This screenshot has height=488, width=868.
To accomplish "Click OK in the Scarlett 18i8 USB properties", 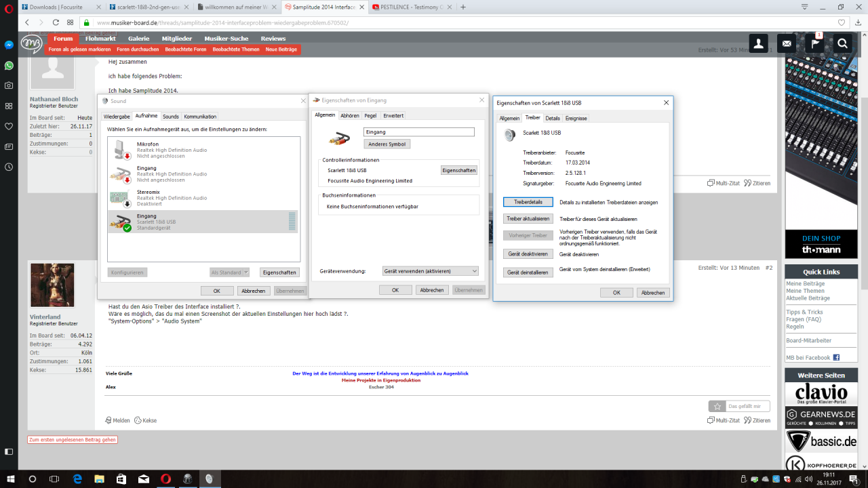I will [617, 293].
